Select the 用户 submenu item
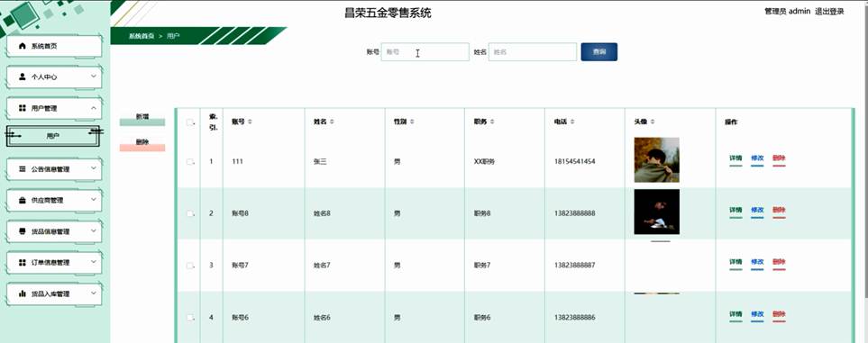 coord(52,136)
